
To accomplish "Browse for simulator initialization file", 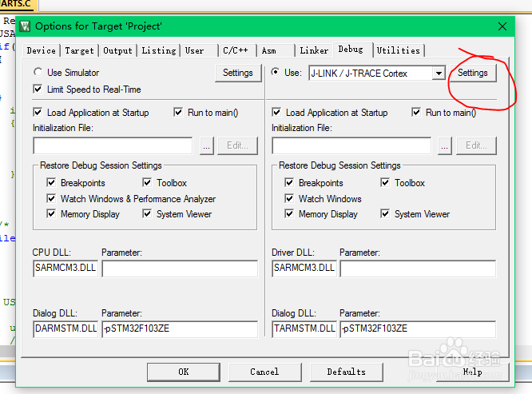I will [x=207, y=146].
